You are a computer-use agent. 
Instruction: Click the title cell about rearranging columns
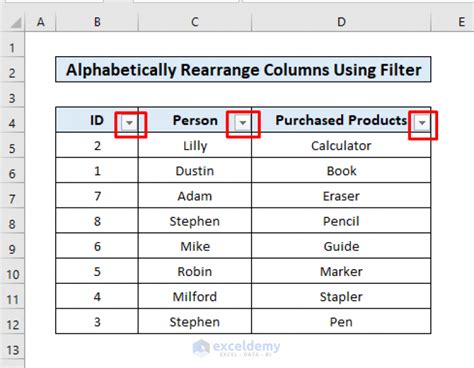[x=243, y=70]
